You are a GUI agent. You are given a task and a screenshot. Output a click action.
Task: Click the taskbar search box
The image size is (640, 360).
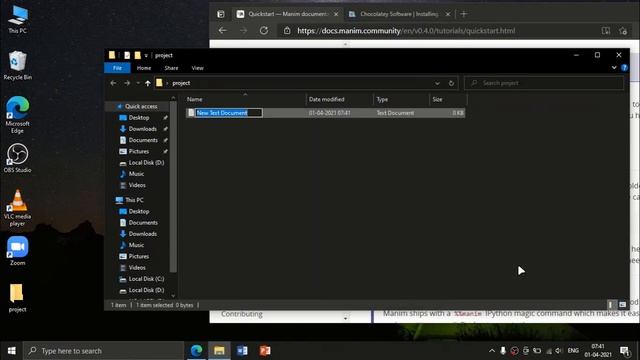pos(103,351)
